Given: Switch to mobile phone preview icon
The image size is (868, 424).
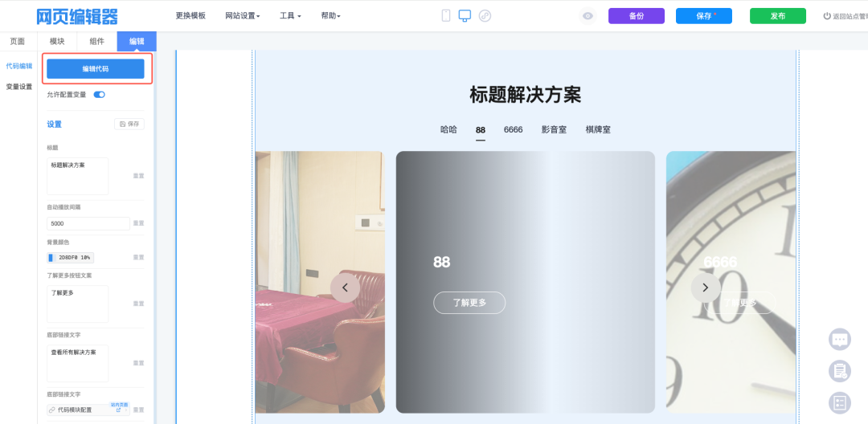Looking at the screenshot, I should pos(445,15).
